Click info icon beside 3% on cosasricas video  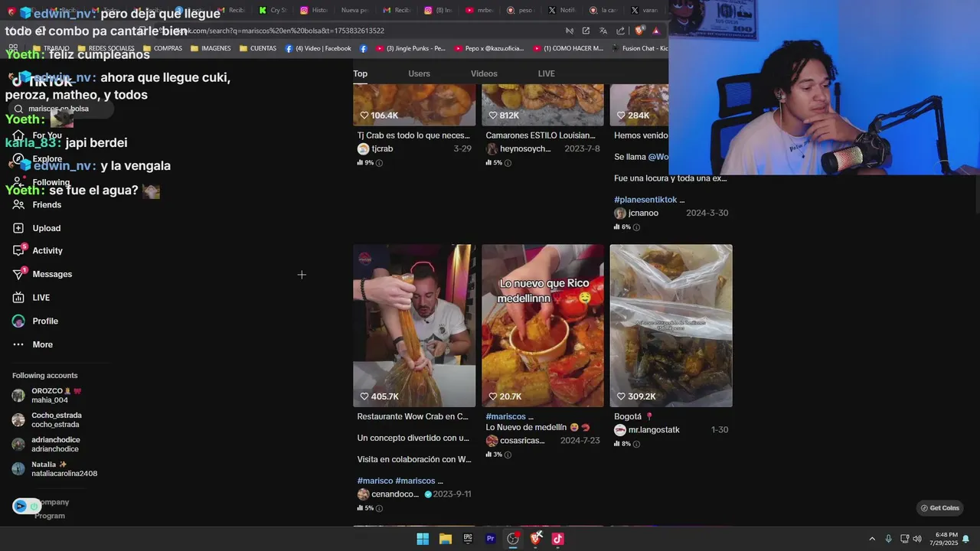coord(508,455)
